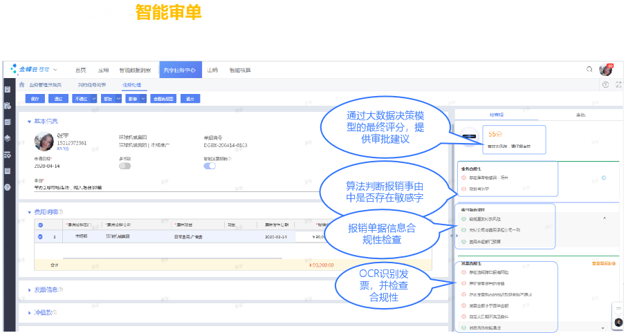Select the 共享任务中心 menu
This screenshot has width=644, height=333.
point(180,70)
